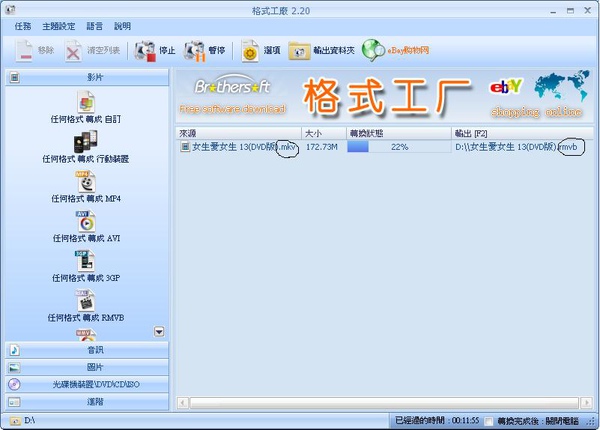Click the 任何格式 轉成 RMVB label
The image size is (600, 430).
coord(86,318)
